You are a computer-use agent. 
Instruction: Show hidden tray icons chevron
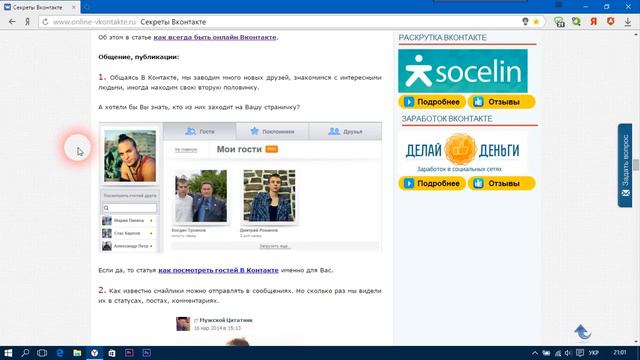click(x=535, y=353)
